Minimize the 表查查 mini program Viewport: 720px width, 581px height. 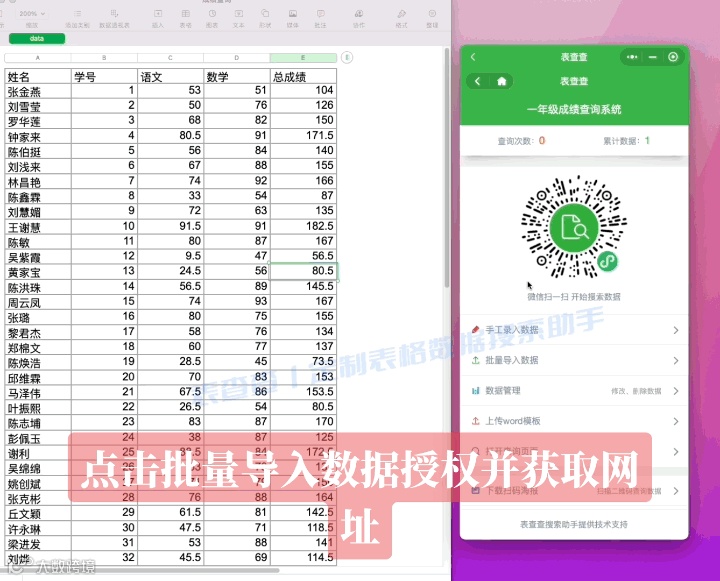point(652,57)
